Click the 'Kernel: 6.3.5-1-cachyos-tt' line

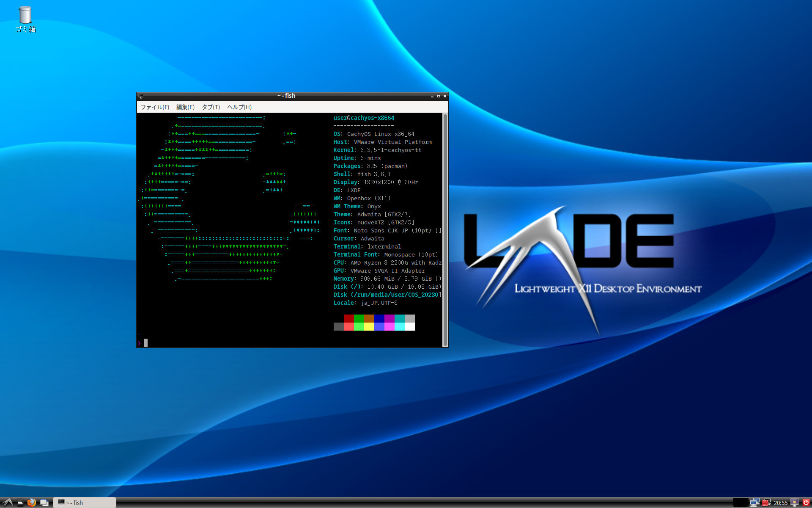(x=378, y=150)
